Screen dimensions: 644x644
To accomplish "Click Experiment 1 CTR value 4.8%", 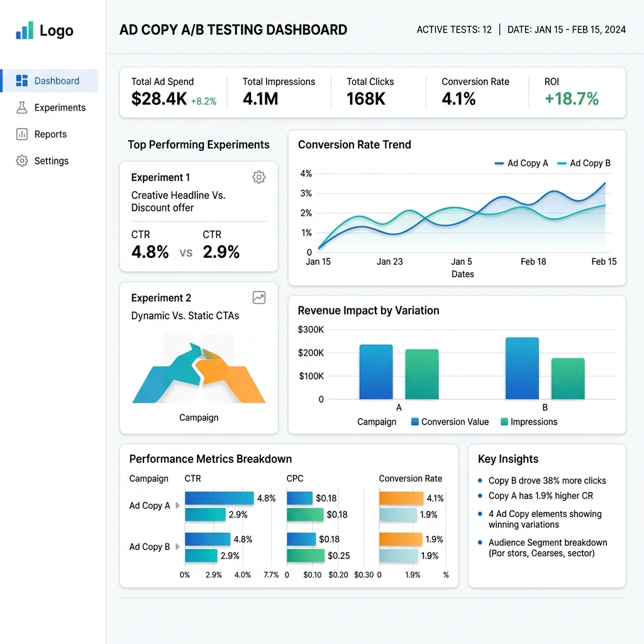I will click(150, 252).
